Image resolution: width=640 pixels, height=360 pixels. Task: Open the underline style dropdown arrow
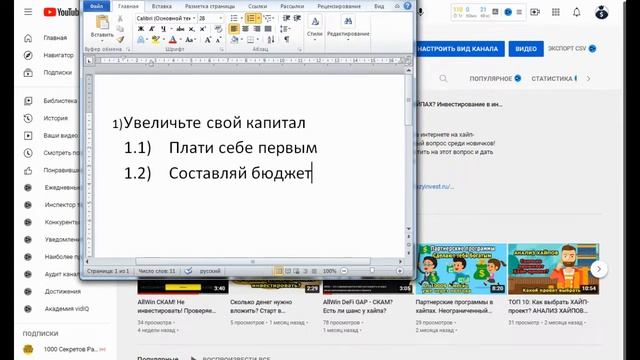170,29
